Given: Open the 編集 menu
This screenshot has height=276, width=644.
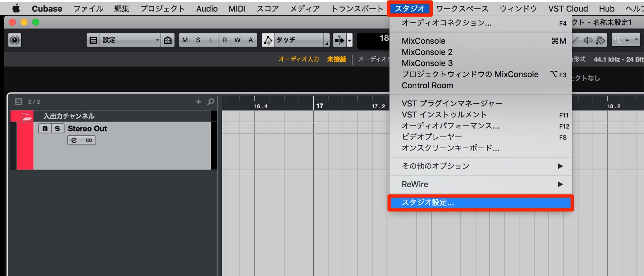Looking at the screenshot, I should click(x=122, y=8).
